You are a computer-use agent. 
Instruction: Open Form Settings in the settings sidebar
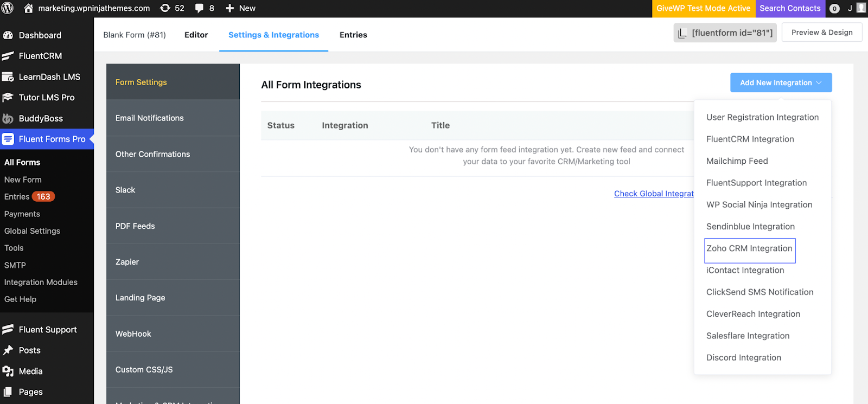[173, 82]
